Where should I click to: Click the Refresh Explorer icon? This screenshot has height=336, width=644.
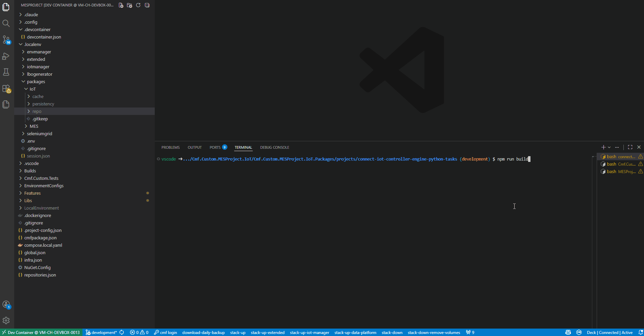point(139,5)
